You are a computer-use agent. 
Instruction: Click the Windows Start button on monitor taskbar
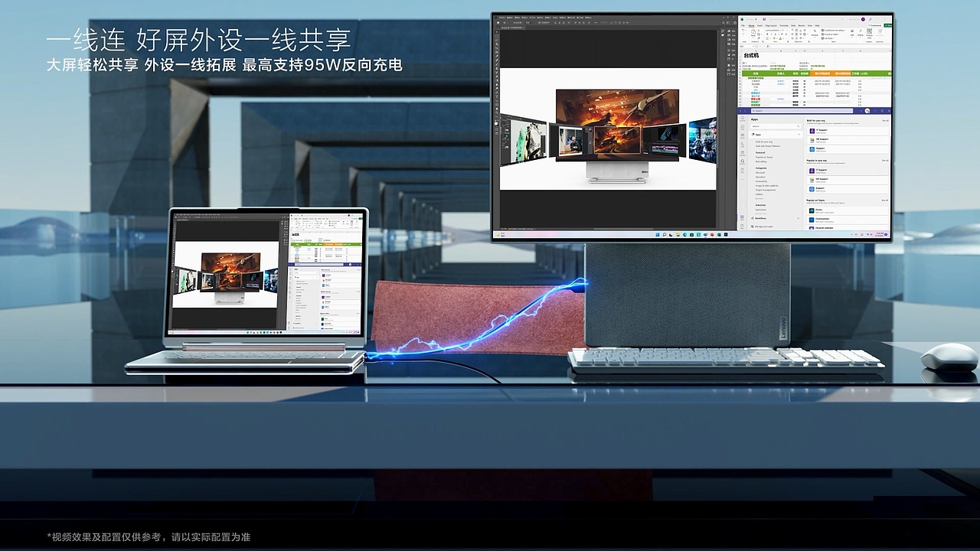coord(658,234)
